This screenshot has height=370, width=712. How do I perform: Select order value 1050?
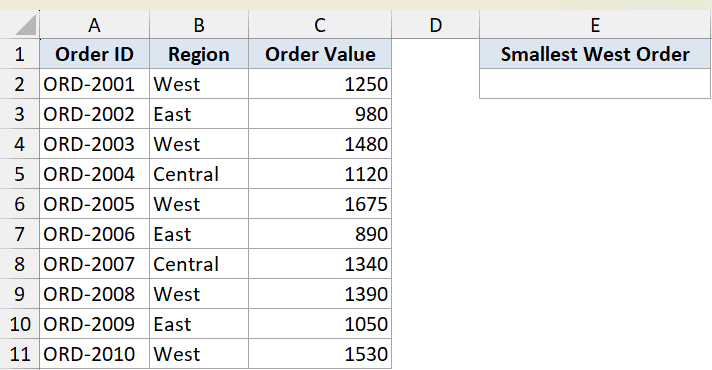[x=320, y=324]
